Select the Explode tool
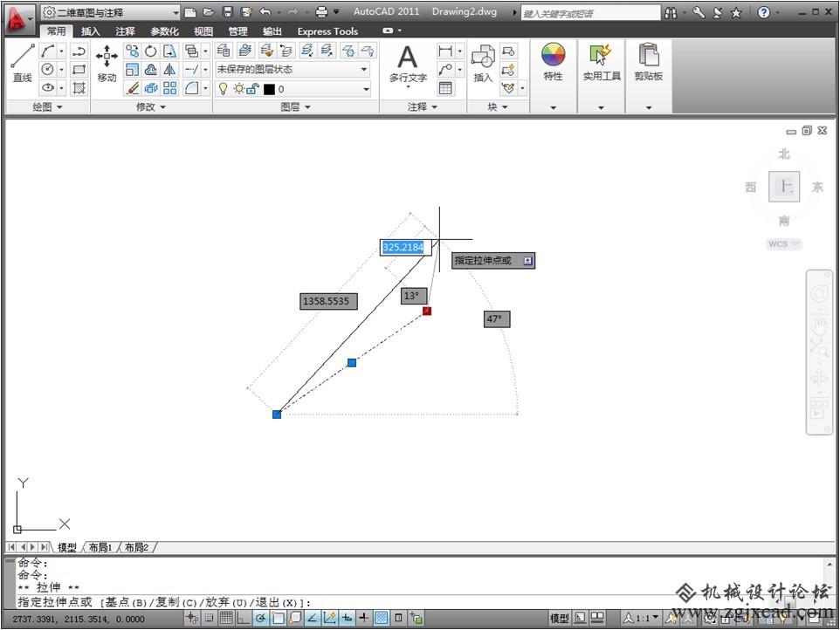 click(x=150, y=88)
